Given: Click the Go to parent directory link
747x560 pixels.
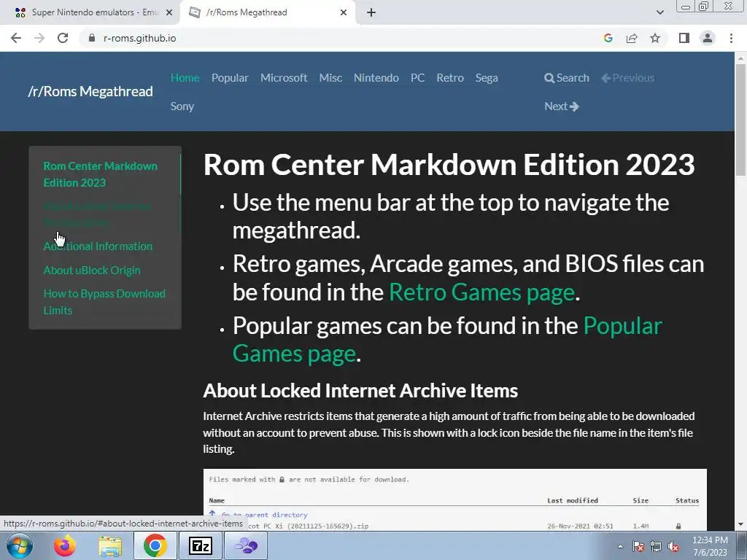Looking at the screenshot, I should pos(264,515).
